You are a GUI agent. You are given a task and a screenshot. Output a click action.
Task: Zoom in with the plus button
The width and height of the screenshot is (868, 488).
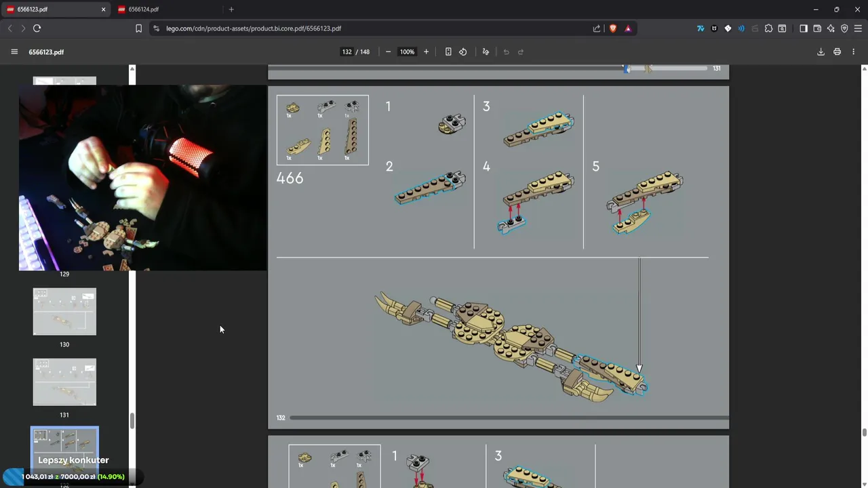(x=426, y=52)
